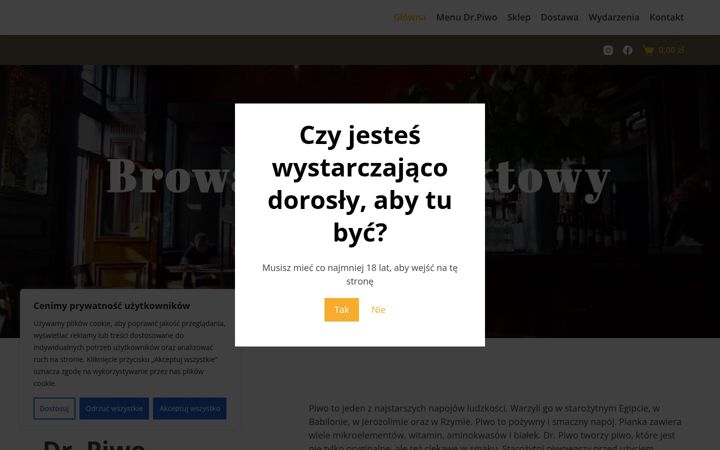Open the shopping cart icon

648,51
